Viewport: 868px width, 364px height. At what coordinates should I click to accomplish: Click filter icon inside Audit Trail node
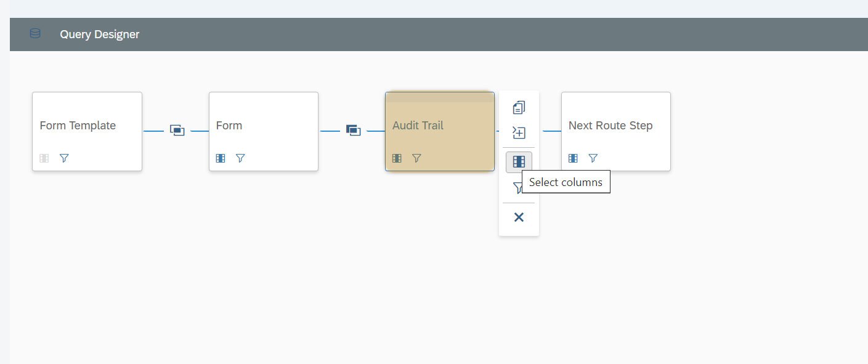[x=416, y=158]
